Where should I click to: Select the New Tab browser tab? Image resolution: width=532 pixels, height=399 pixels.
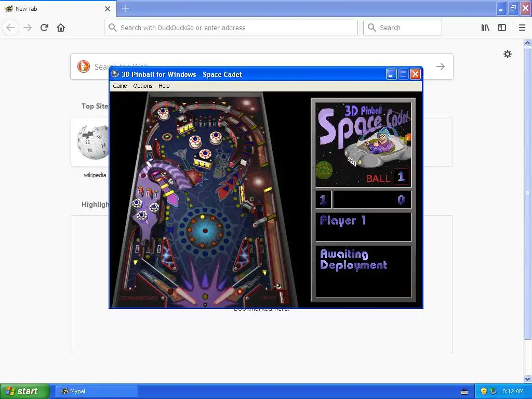point(58,9)
